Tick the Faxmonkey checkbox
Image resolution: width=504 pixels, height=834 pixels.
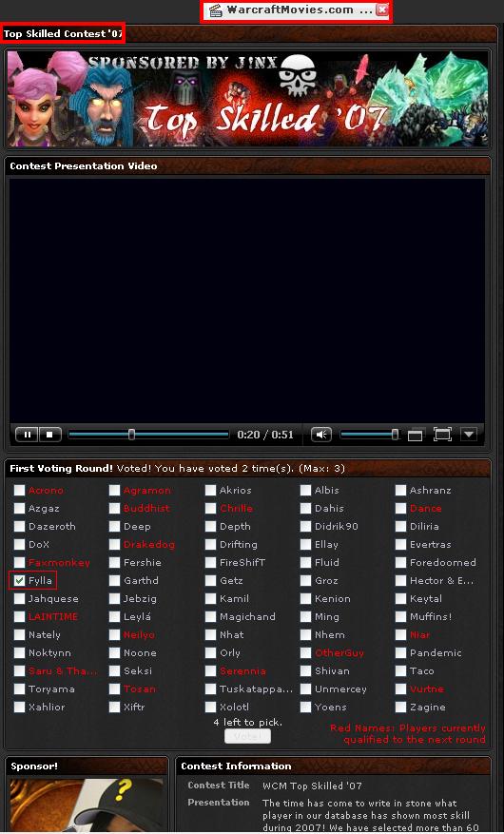coord(19,563)
